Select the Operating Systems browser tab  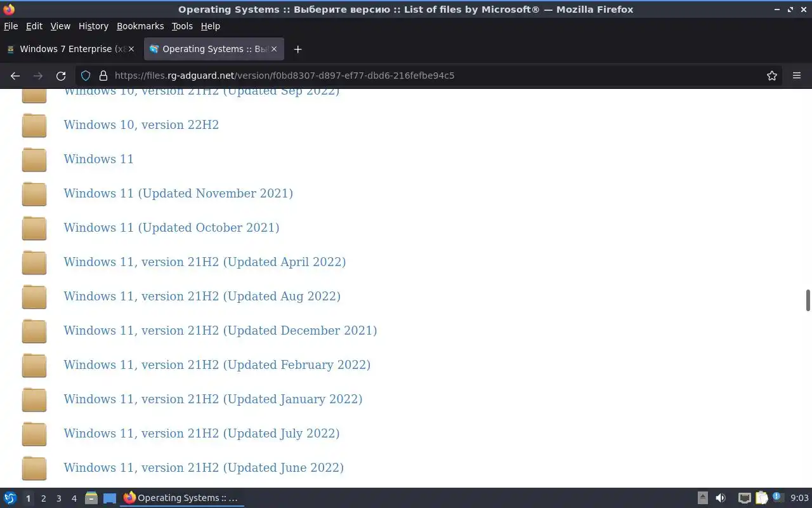tap(214, 49)
